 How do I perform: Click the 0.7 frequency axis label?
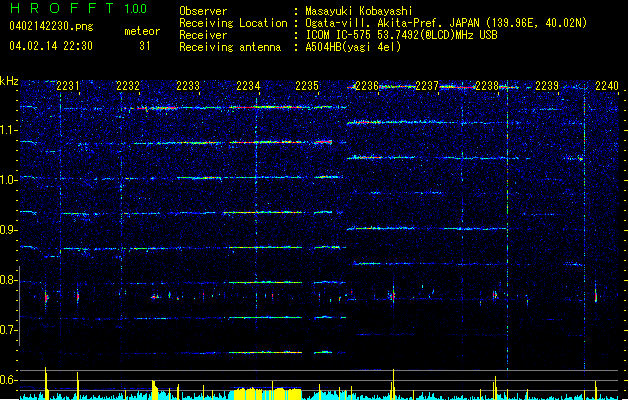click(8, 330)
